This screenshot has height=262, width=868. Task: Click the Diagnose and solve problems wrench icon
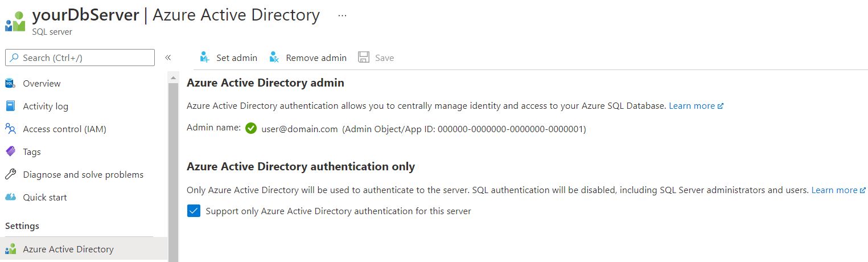pos(10,175)
